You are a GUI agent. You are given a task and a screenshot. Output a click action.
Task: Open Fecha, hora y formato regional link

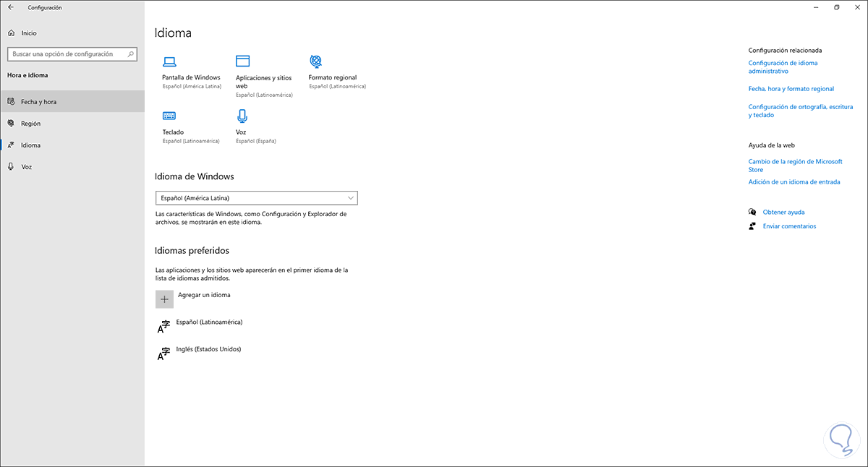tap(791, 89)
